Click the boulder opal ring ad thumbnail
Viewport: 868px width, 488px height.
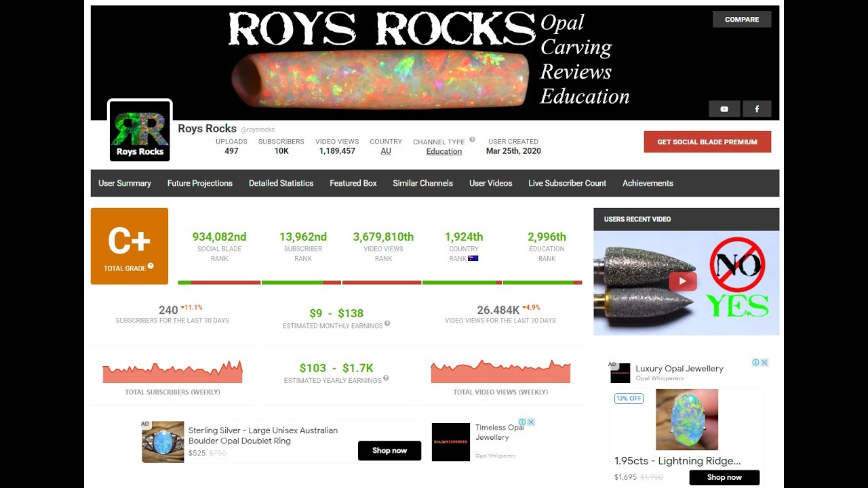coord(163,442)
